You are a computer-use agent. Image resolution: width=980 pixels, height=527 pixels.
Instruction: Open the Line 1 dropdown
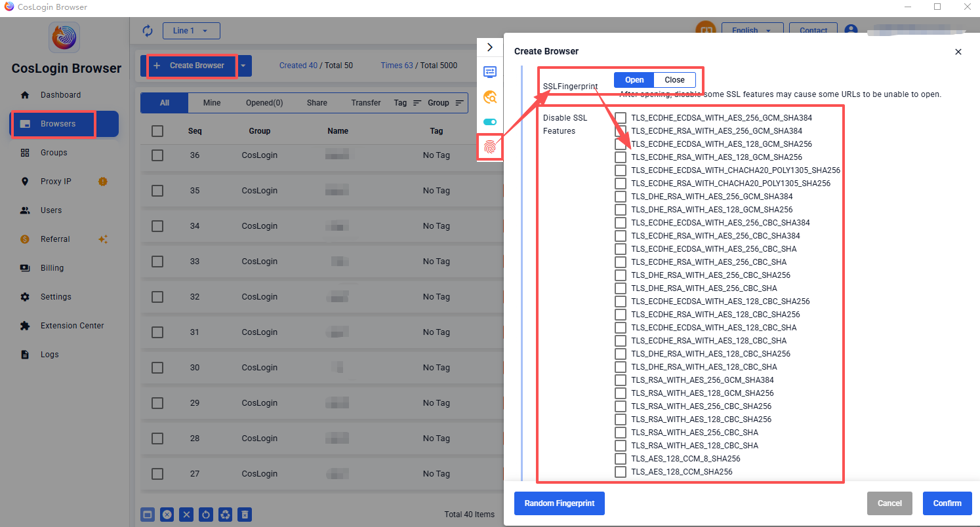click(192, 31)
